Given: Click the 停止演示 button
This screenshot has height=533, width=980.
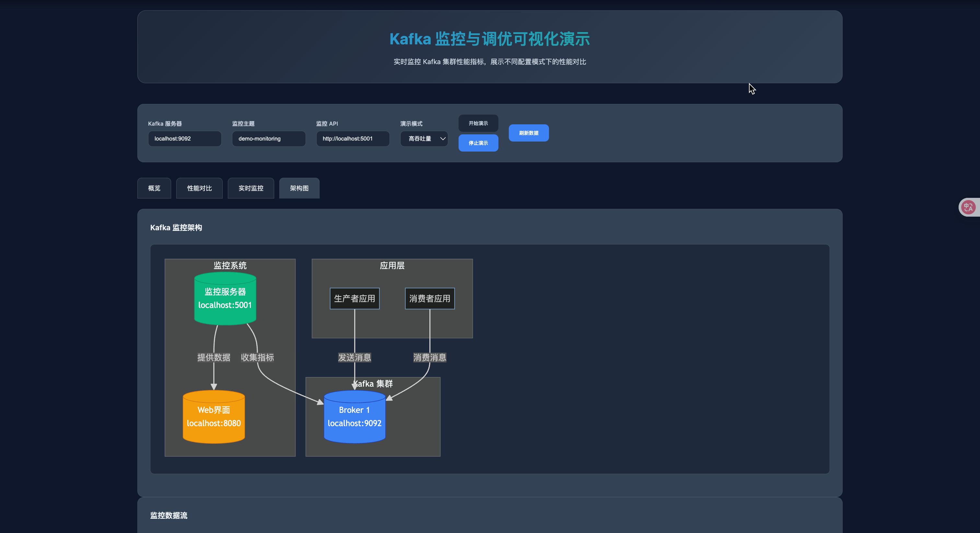Looking at the screenshot, I should tap(478, 143).
